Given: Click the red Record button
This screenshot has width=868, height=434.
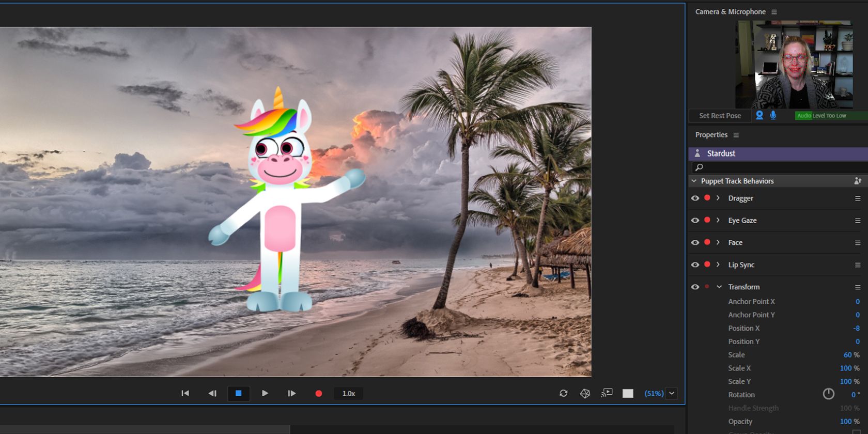Looking at the screenshot, I should click(318, 394).
